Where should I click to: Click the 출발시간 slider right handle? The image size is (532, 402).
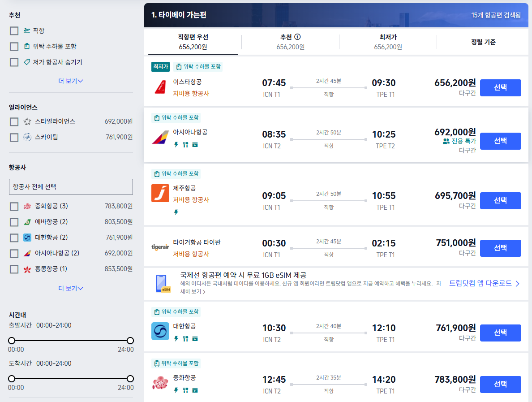click(130, 341)
